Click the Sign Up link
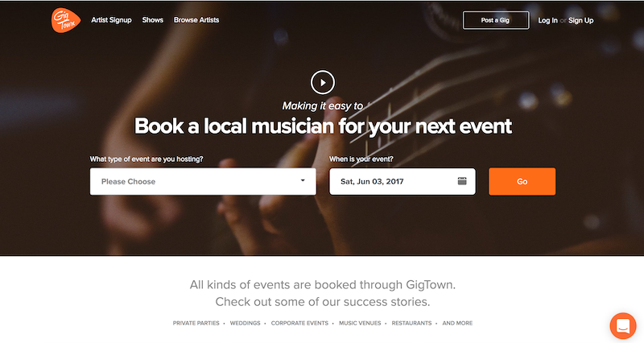This screenshot has width=644, height=343. click(580, 20)
